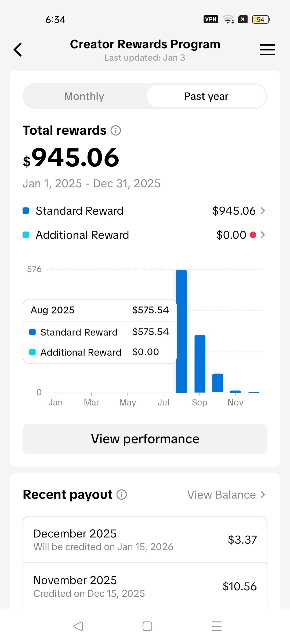Tap the back arrow icon
Screen dimensions: 290x644
[x=18, y=50]
